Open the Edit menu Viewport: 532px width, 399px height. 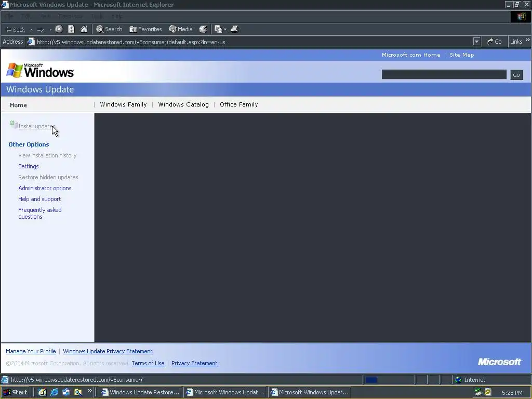(26, 16)
